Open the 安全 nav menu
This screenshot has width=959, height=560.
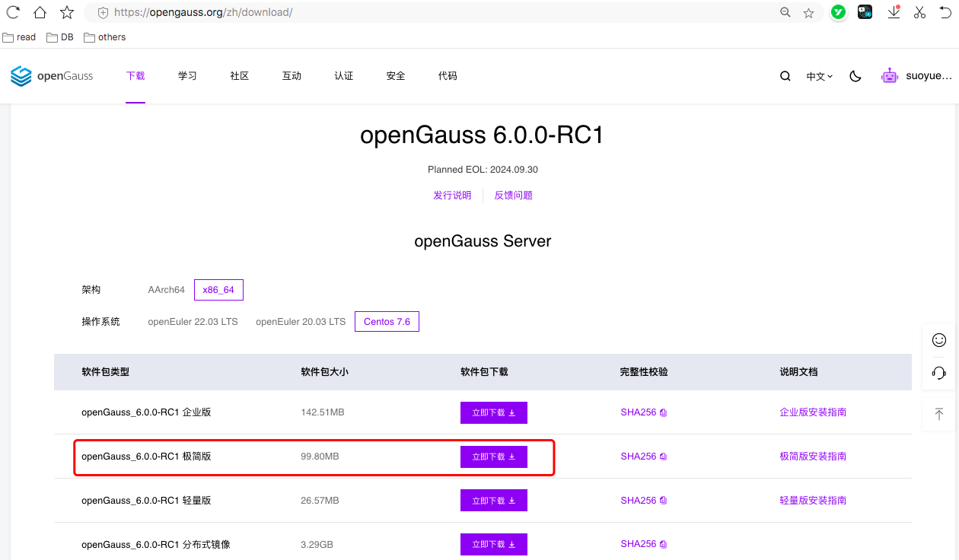pyautogui.click(x=396, y=76)
